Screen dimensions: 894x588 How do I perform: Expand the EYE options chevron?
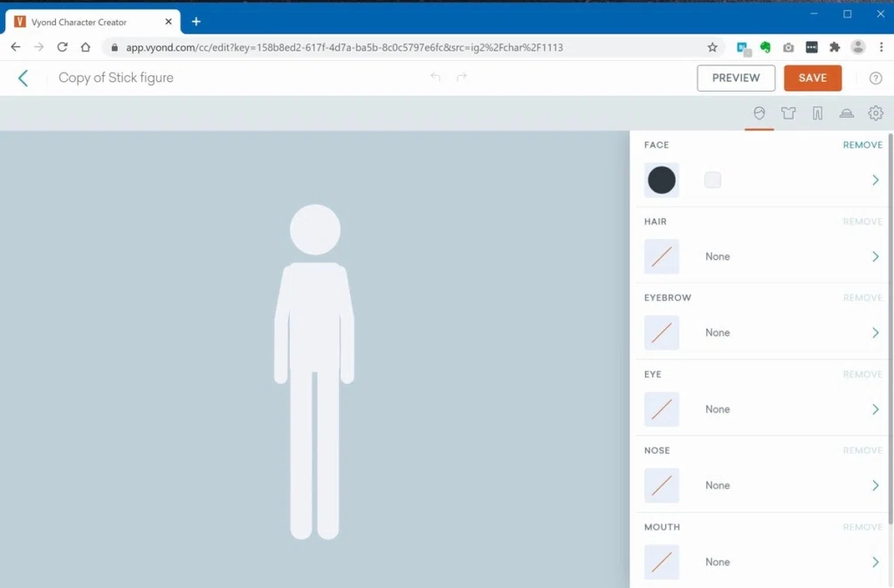pos(875,409)
